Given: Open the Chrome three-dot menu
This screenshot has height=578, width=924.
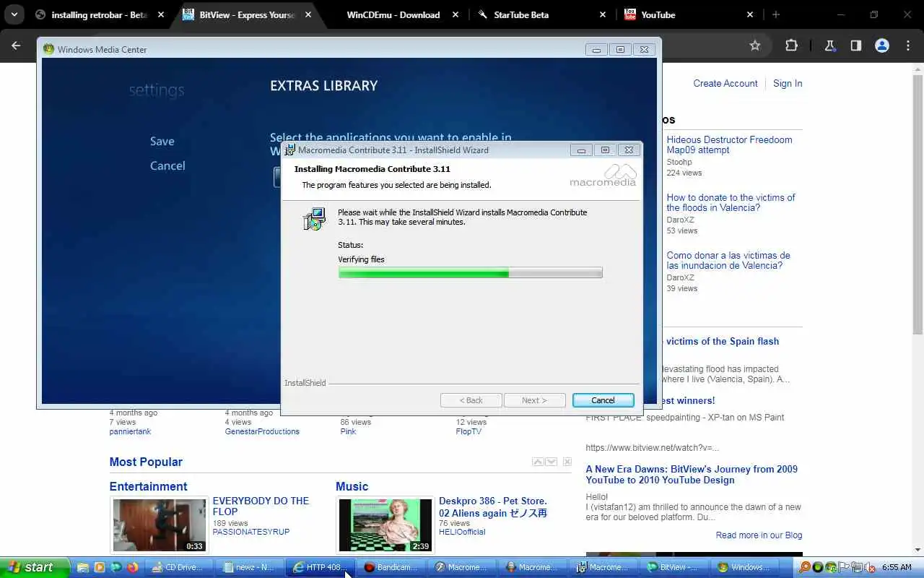Looking at the screenshot, I should pyautogui.click(x=908, y=46).
